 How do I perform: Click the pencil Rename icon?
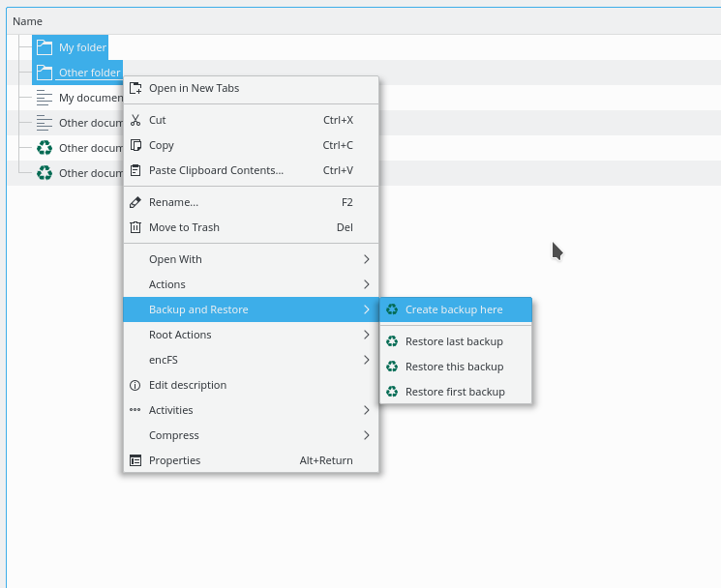click(x=135, y=202)
